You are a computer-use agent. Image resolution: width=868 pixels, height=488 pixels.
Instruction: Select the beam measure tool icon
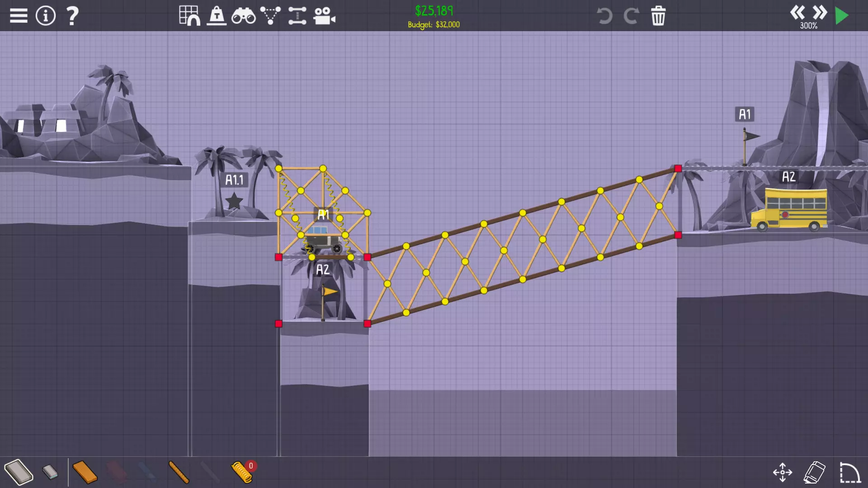tap(297, 16)
